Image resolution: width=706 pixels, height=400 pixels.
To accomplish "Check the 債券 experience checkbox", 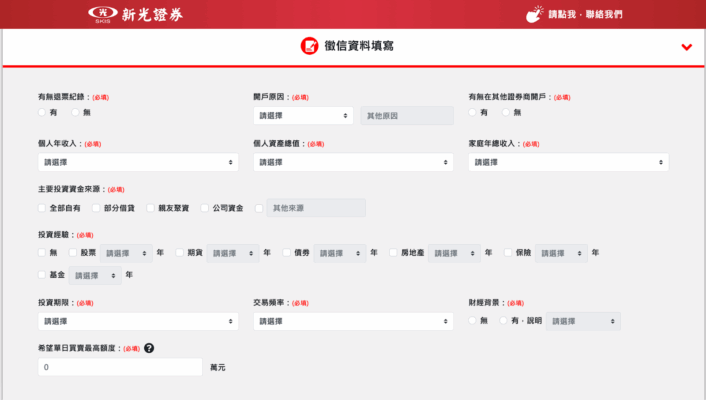I will (286, 252).
